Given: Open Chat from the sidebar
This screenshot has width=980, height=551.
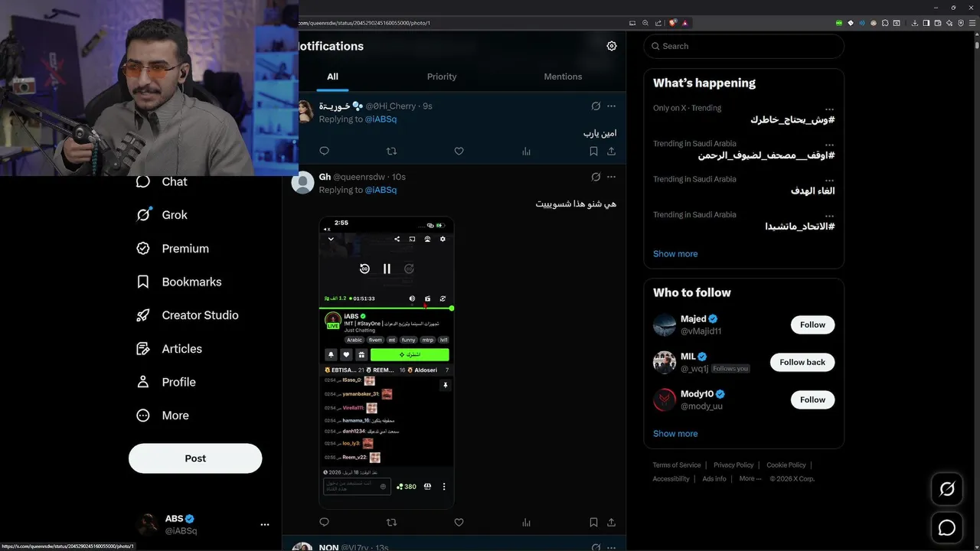Looking at the screenshot, I should 162,182.
